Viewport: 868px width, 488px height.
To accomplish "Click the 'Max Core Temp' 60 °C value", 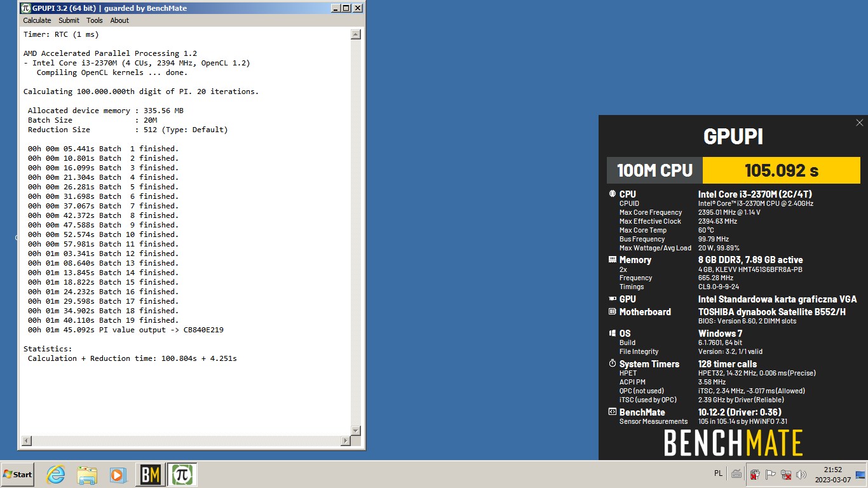I will click(x=706, y=230).
